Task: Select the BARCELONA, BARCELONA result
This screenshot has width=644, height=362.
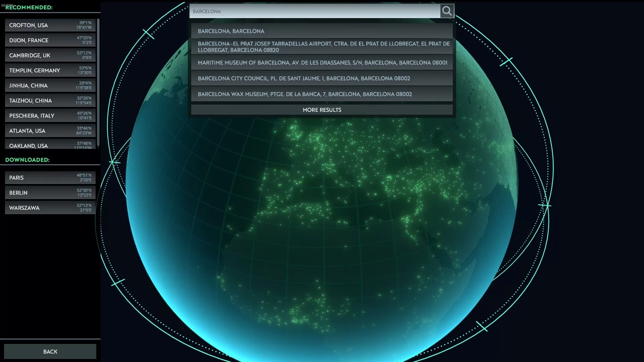Action: pyautogui.click(x=321, y=31)
